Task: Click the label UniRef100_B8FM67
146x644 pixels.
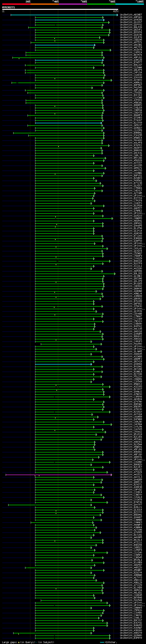Action: [x=131, y=85]
